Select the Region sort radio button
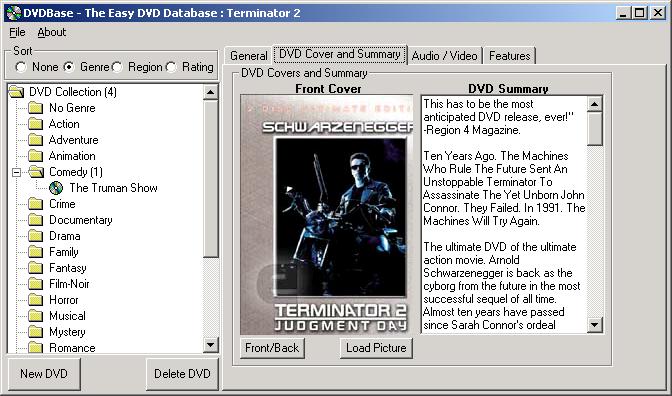The width and height of the screenshot is (672, 396). 117,67
